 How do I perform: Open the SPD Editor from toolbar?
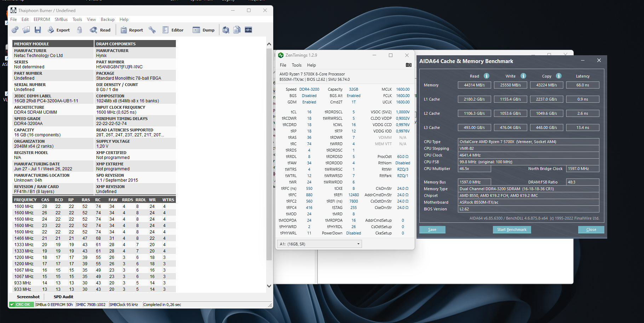pyautogui.click(x=173, y=30)
